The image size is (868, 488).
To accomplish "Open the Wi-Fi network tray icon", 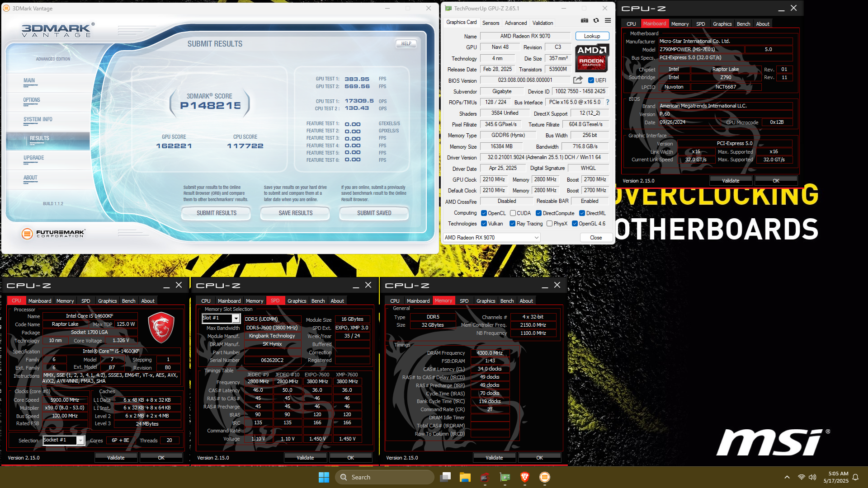I will pos(802,477).
